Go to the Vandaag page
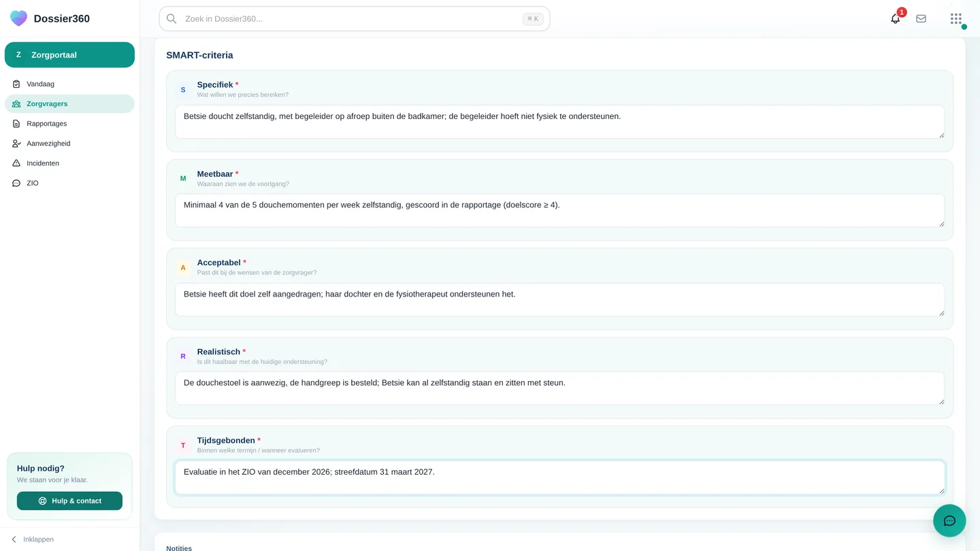Viewport: 980px width, 551px height. coord(69,84)
